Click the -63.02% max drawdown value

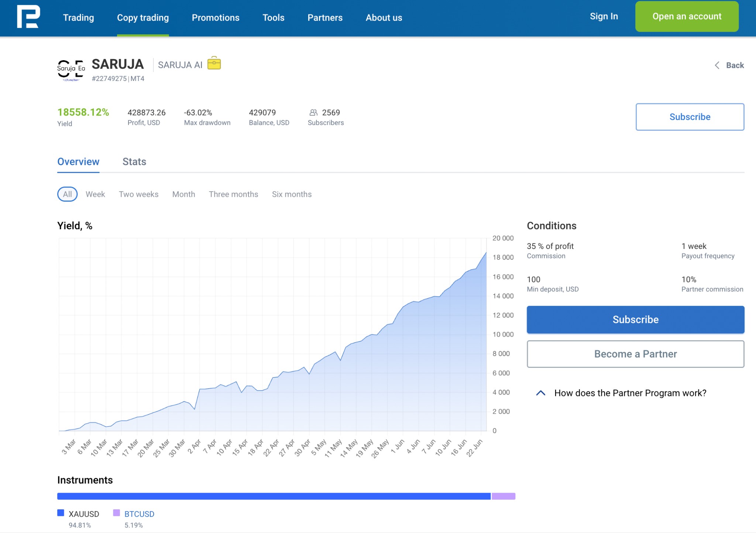coord(198,112)
